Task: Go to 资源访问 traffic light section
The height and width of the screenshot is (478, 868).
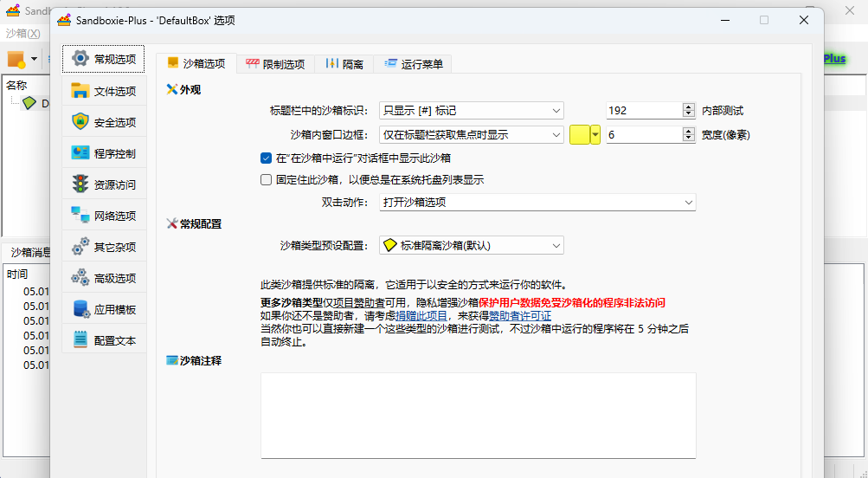Action: coord(104,184)
